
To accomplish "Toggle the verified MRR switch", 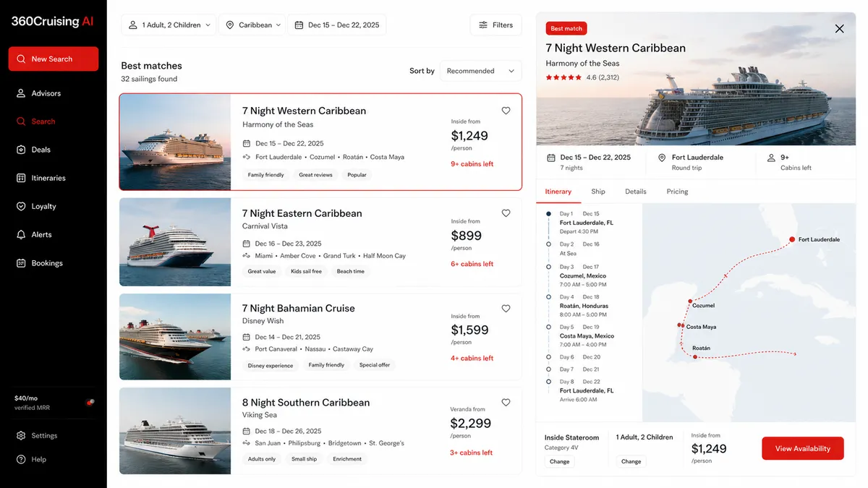I will [90, 402].
